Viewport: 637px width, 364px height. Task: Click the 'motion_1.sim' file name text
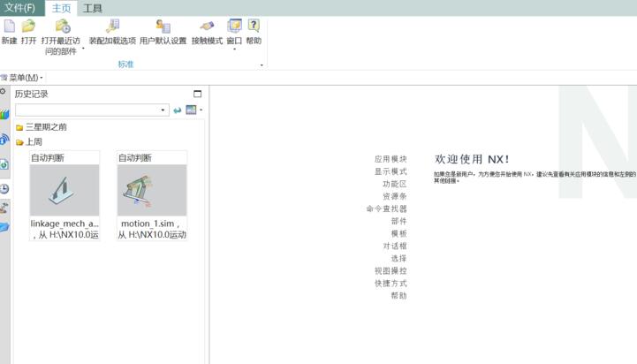[x=148, y=224]
